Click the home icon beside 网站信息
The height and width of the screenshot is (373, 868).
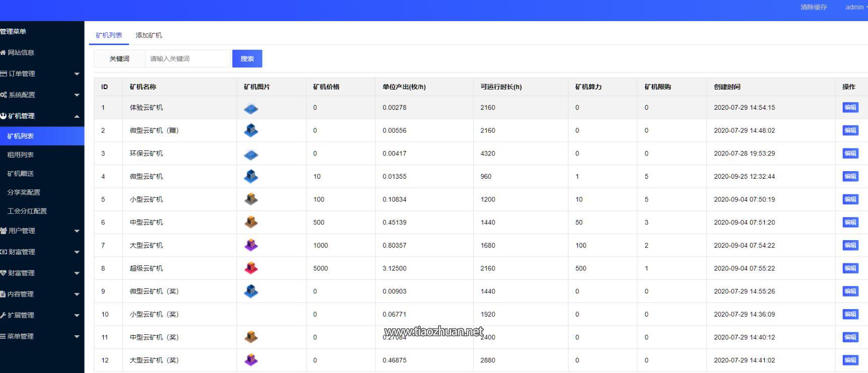click(x=3, y=53)
